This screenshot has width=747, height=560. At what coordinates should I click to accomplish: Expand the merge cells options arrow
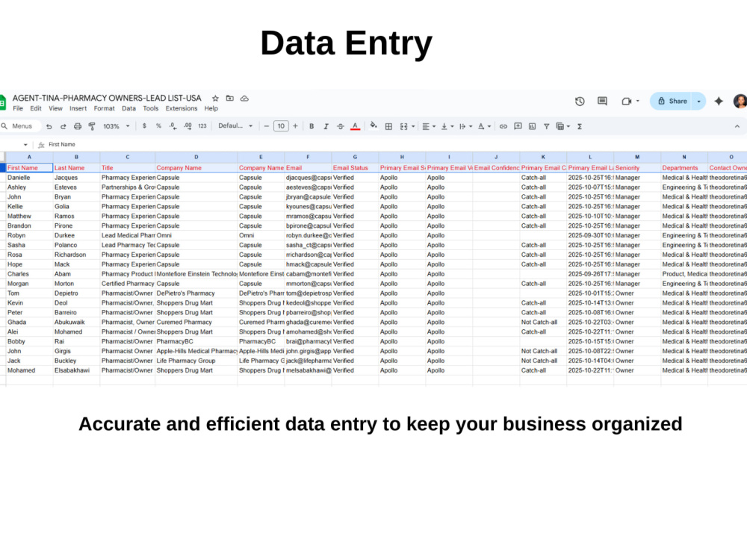413,127
